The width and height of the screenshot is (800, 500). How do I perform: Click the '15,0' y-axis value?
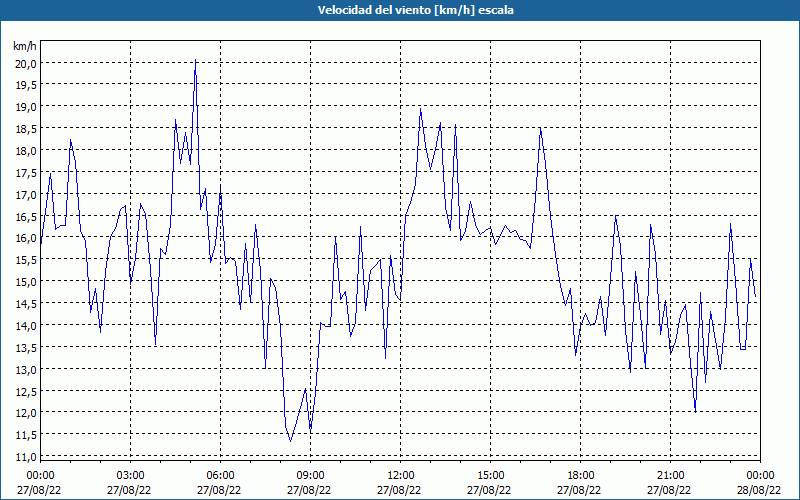(26, 282)
